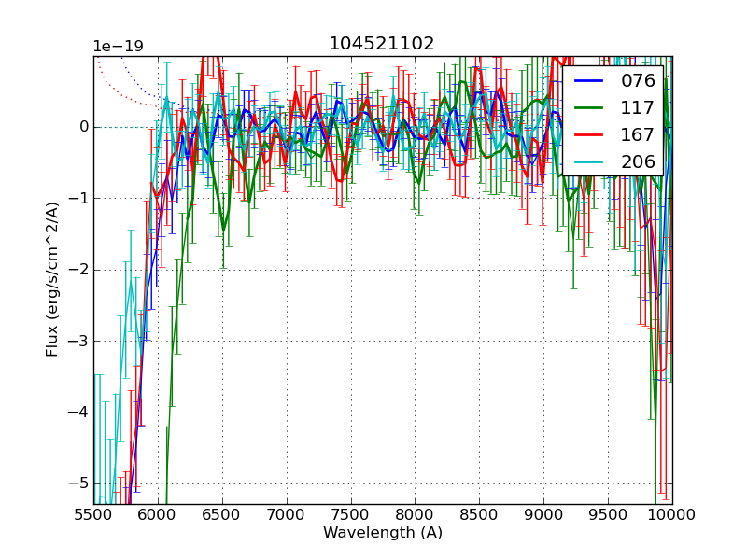Click the 0 y-axis tick label

click(83, 127)
